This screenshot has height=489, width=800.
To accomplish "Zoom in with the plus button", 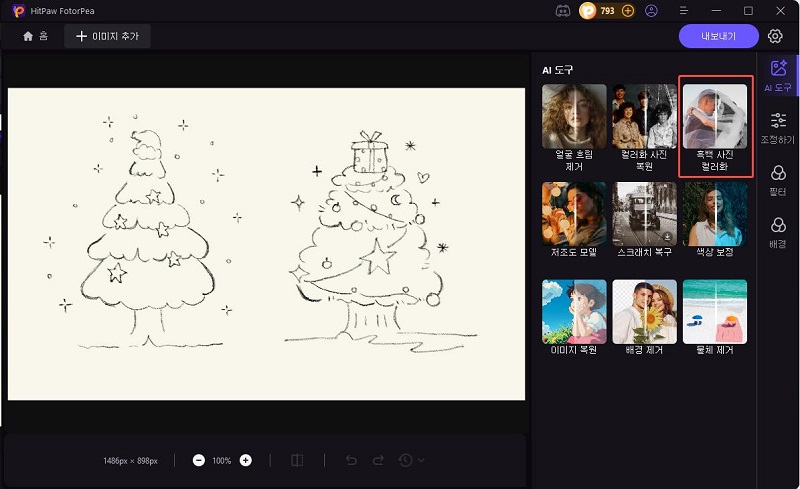I will (x=245, y=460).
